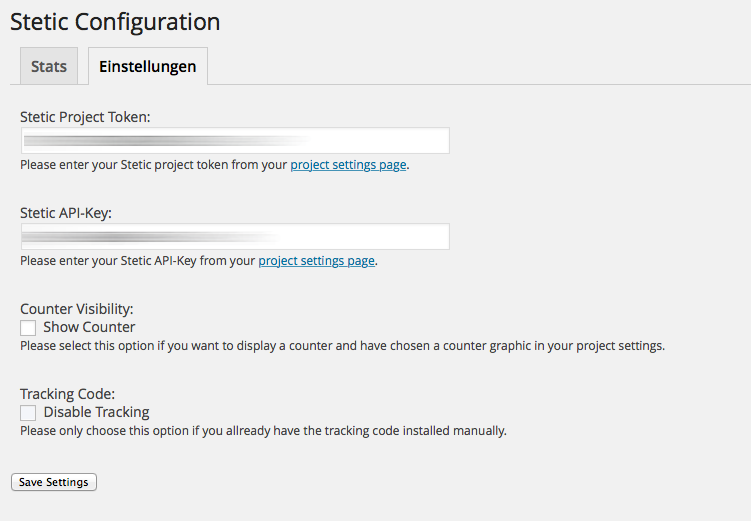Viewport: 751px width, 521px height.
Task: Enable the Show Counter checkbox
Action: (28, 328)
